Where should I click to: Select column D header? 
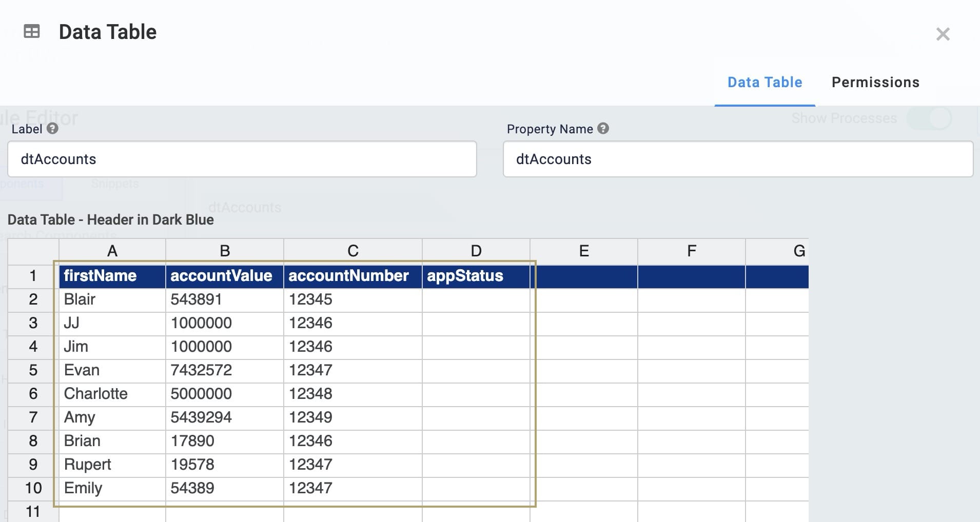(x=476, y=251)
